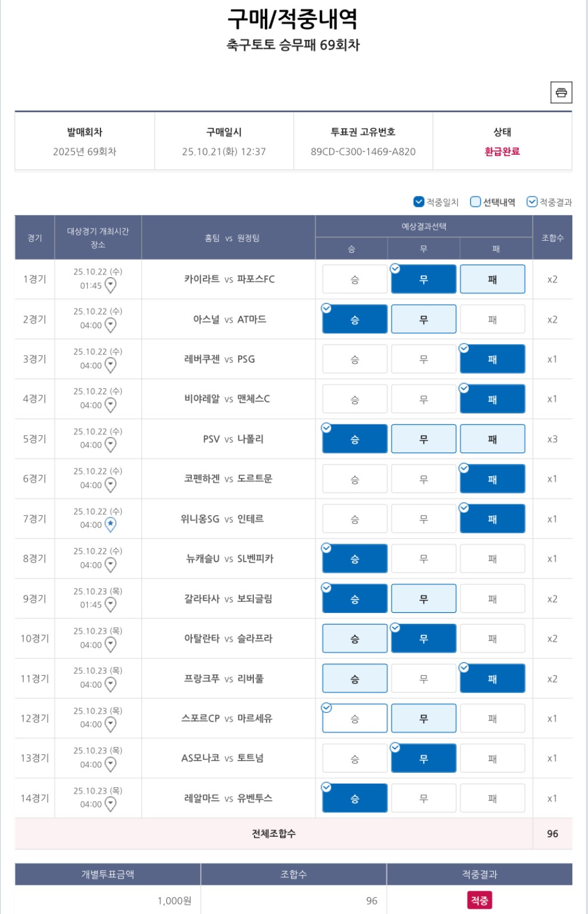Image resolution: width=588 pixels, height=914 pixels.
Task: Open venue pin for match 1 (카이라트 vs 파포스FC)
Action: pyautogui.click(x=110, y=285)
